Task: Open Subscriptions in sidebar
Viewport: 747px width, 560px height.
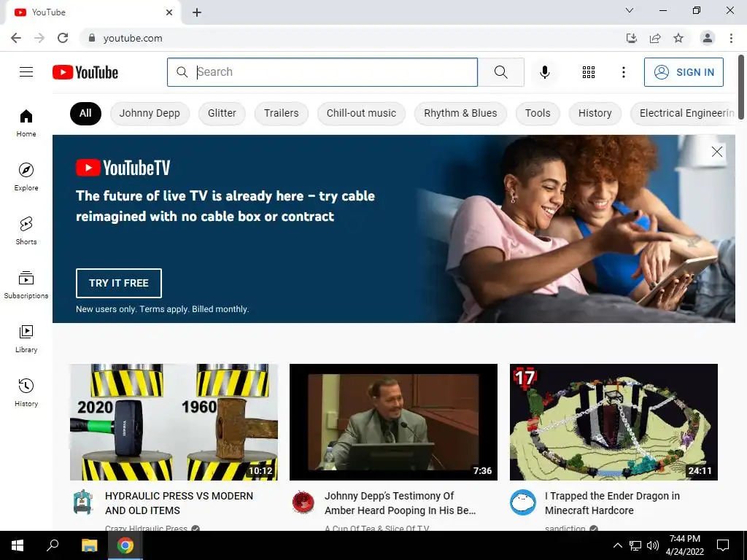Action: point(26,285)
